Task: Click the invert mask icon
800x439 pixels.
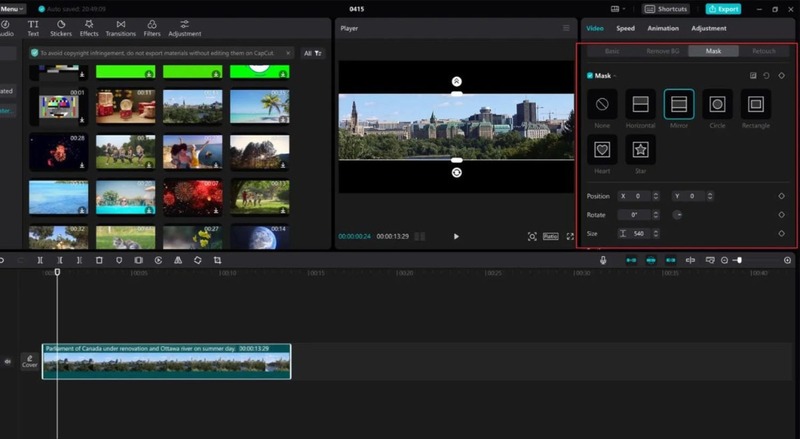Action: coord(753,76)
